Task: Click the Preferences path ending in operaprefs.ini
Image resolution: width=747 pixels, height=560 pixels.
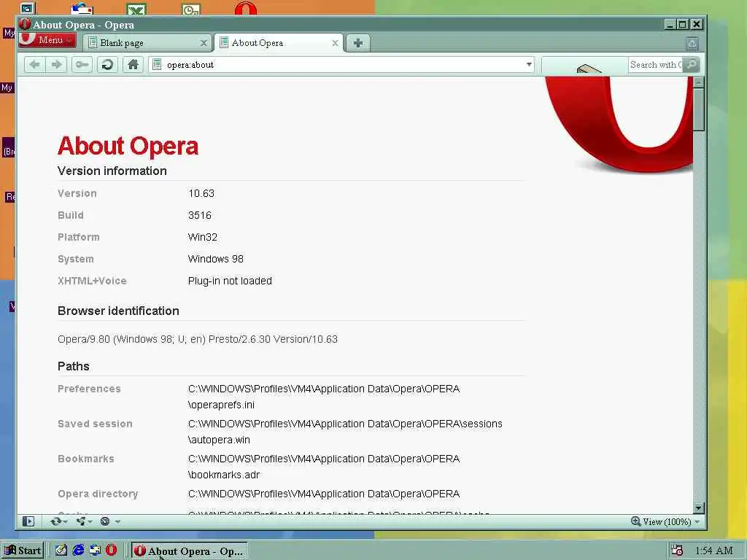Action: pyautogui.click(x=324, y=397)
